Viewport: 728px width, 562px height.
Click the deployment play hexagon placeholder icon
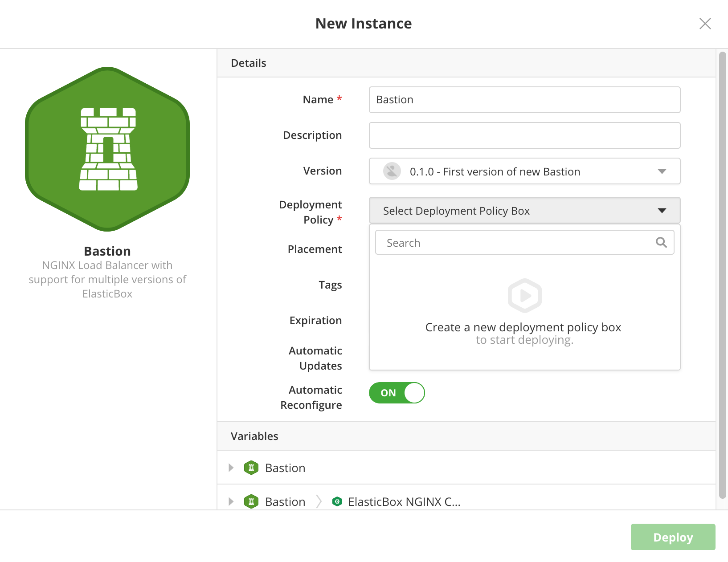point(525,296)
